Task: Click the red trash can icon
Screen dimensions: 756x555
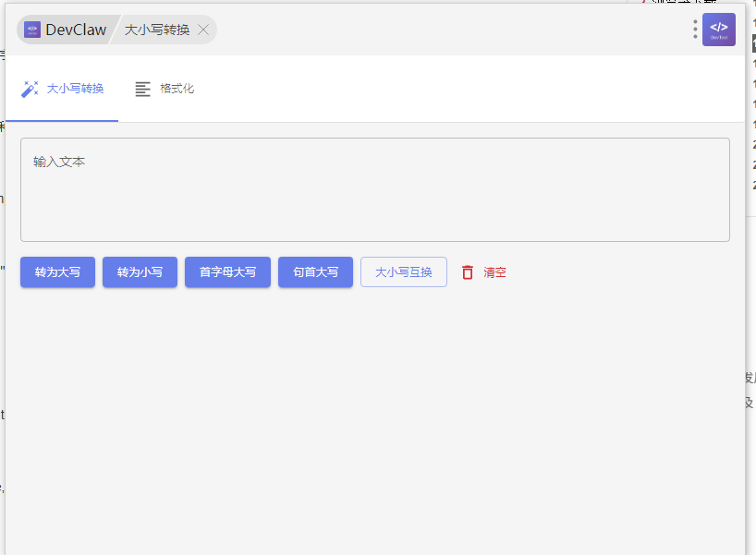Action: pos(468,272)
